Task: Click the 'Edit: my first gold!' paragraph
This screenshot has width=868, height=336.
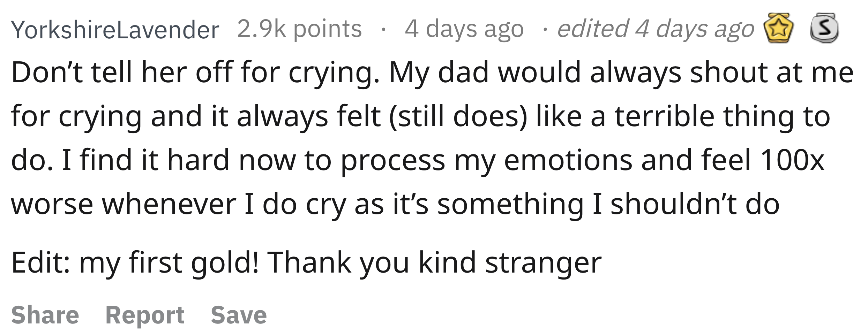Action: point(306,263)
